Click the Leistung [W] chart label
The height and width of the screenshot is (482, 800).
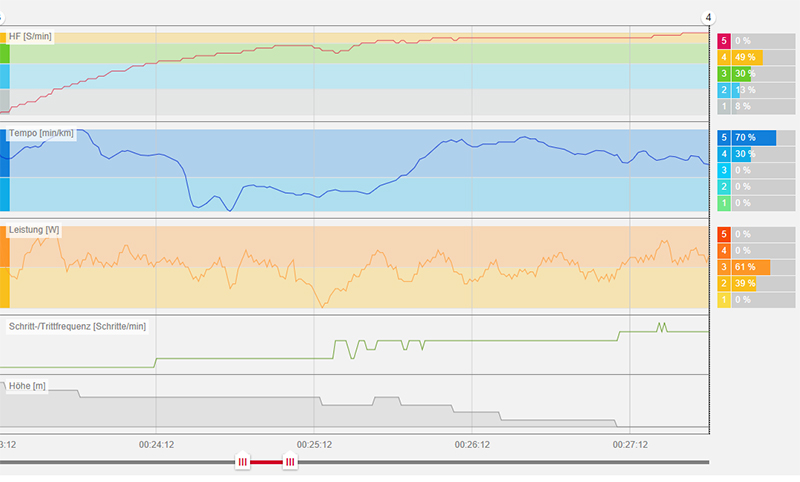(34, 230)
